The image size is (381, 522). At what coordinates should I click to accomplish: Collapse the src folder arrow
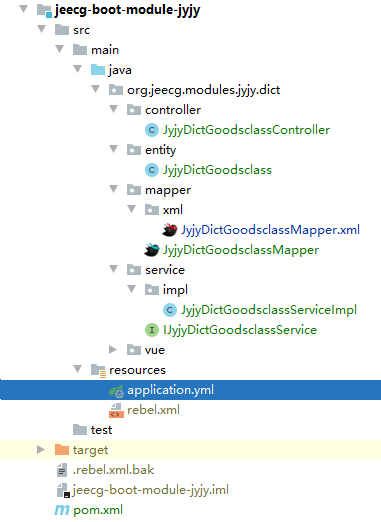(42, 29)
